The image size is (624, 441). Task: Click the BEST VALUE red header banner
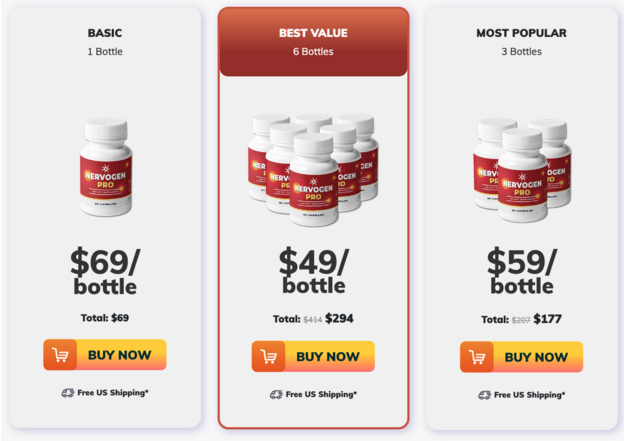313,42
